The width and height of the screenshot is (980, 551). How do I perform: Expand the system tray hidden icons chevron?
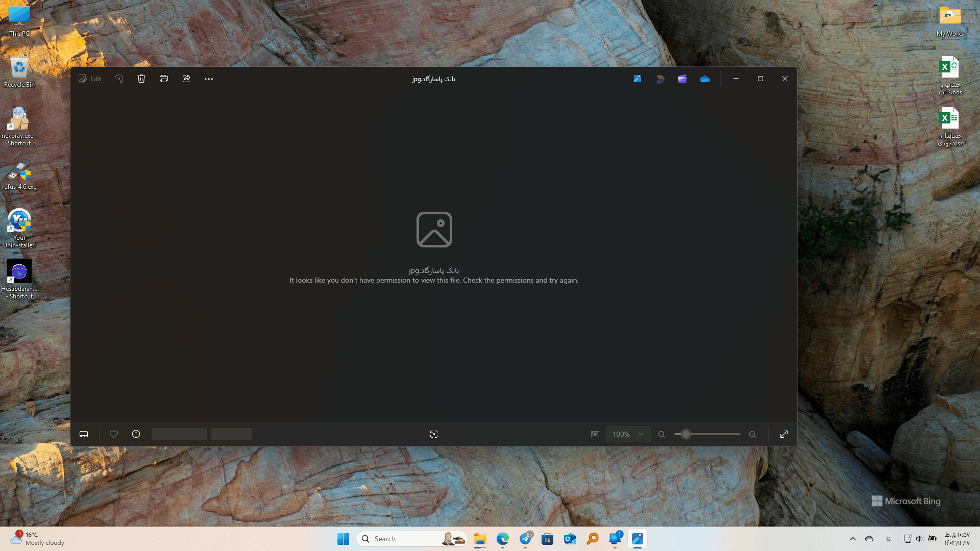tap(852, 539)
